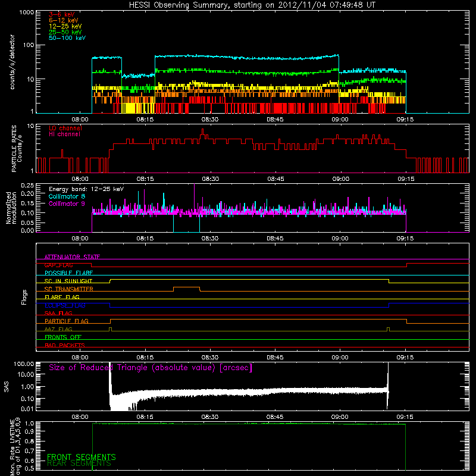476x476 pixels.
Task: Click the 08:45 tick under the Flags panel
Action: (x=275, y=358)
